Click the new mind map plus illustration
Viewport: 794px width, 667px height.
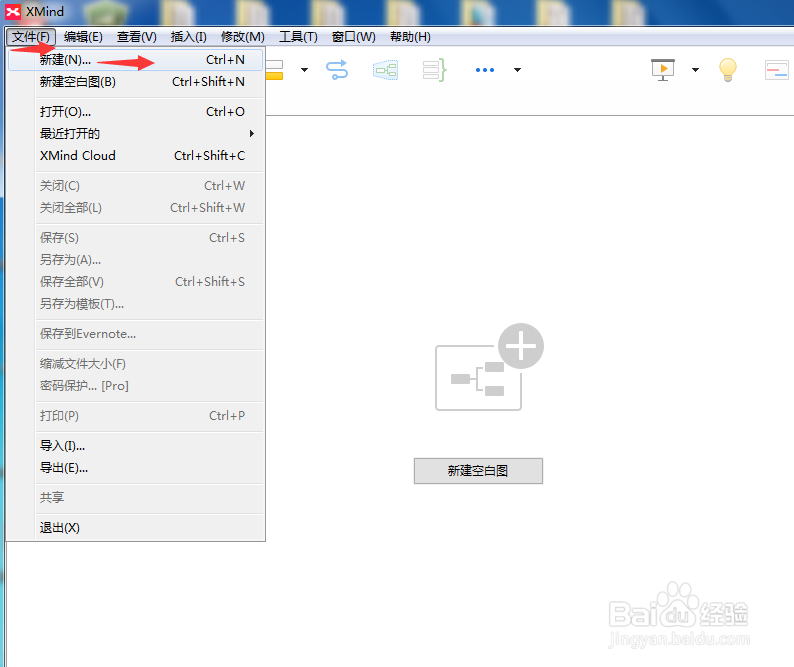[x=489, y=367]
